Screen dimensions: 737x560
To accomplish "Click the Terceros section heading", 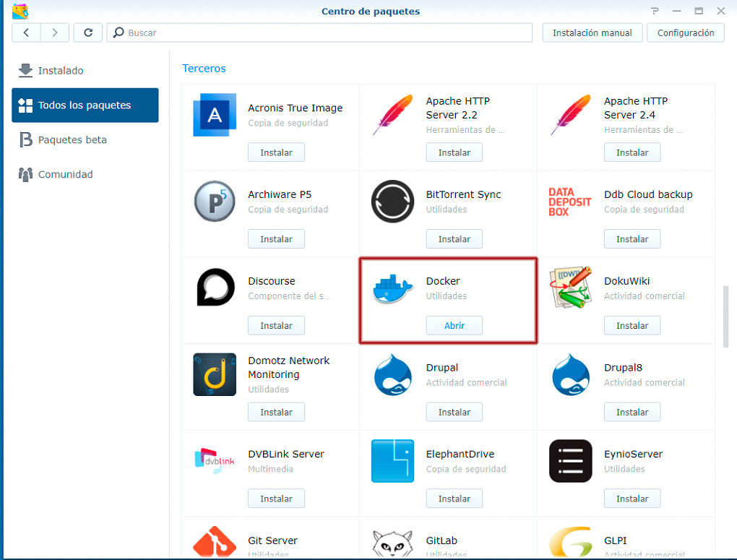I will pyautogui.click(x=204, y=69).
